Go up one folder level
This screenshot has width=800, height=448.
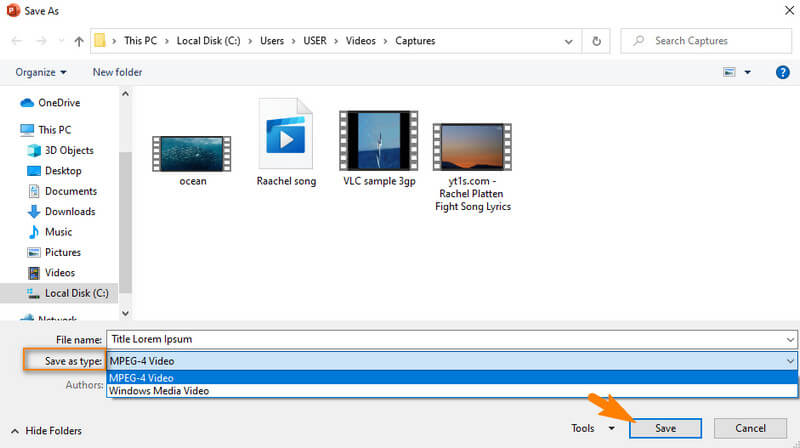coord(79,41)
